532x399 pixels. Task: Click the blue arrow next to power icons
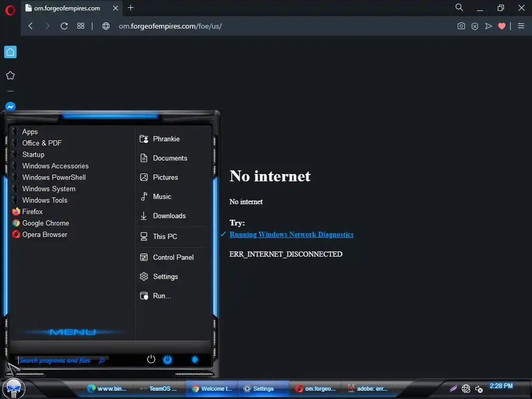point(195,360)
